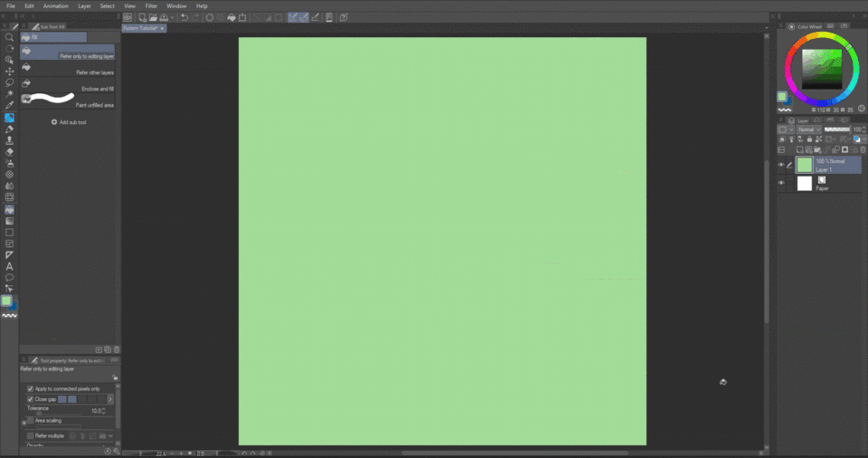
Task: Open the Refer multiple options dropdown arrow
Action: click(x=110, y=435)
